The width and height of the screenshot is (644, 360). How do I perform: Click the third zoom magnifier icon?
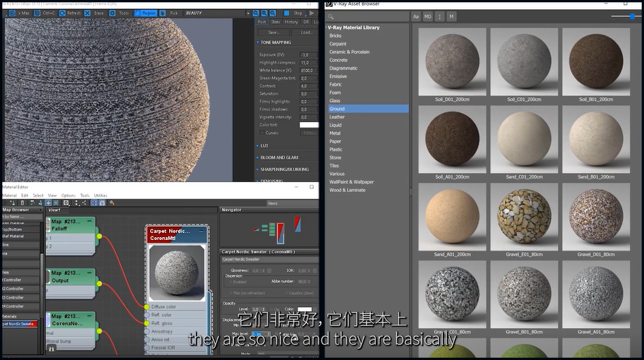272,13
